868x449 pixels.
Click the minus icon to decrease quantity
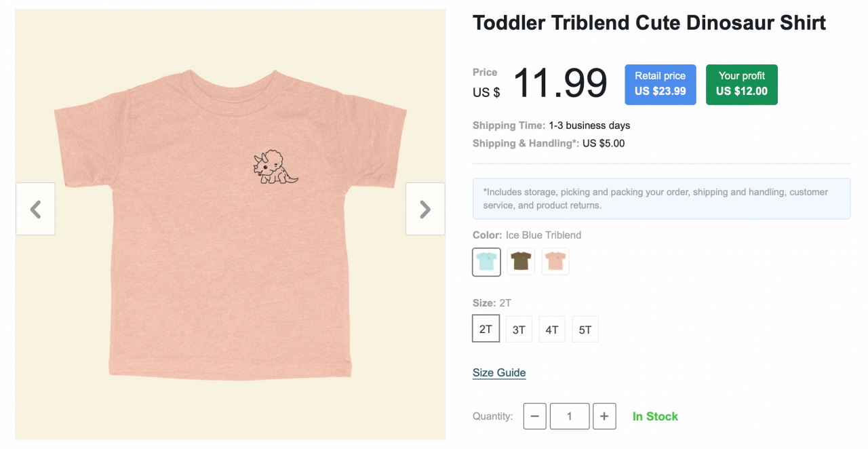point(534,416)
